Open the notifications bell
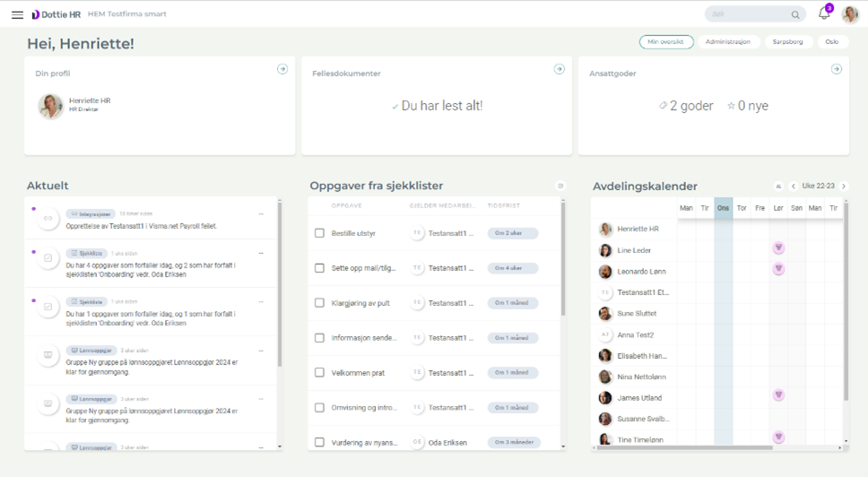 [x=824, y=14]
